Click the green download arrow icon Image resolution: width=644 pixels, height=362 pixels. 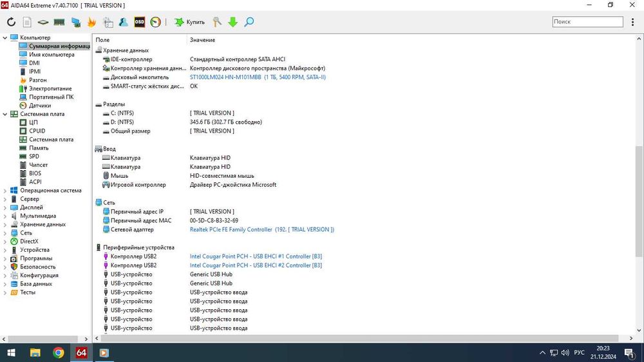pos(233,22)
